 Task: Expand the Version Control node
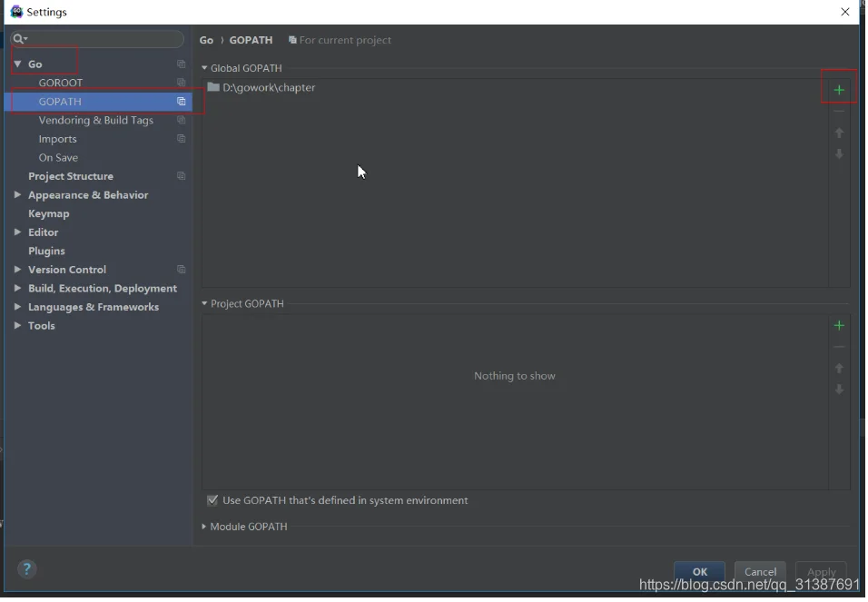click(x=18, y=270)
